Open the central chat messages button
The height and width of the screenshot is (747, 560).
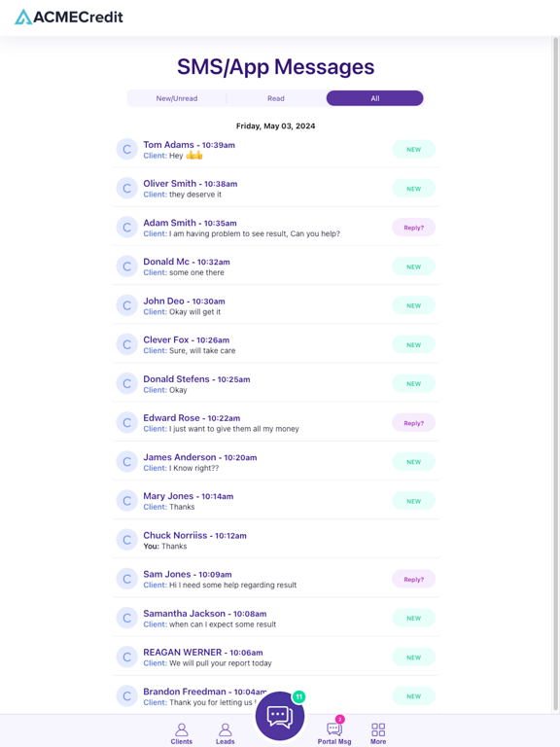tap(280, 716)
